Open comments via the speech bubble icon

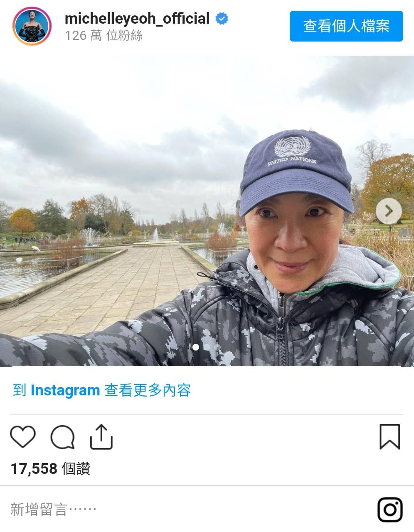click(x=62, y=437)
